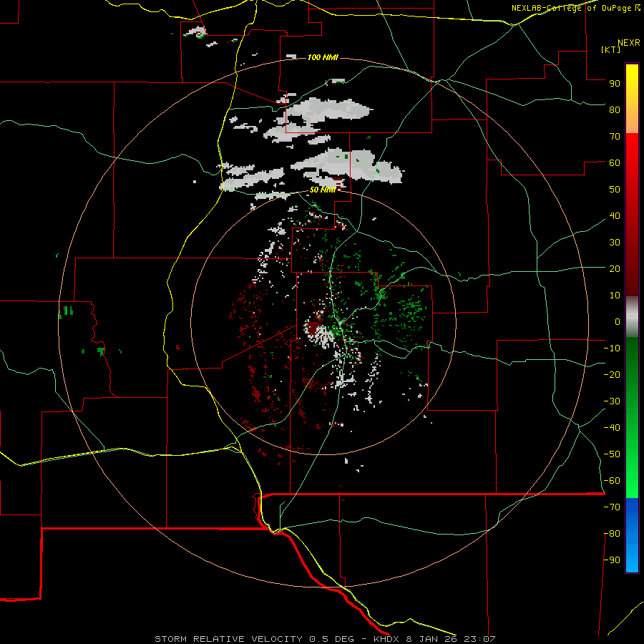
Task: Click the '70' tick label on the scale
Action: coord(615,137)
